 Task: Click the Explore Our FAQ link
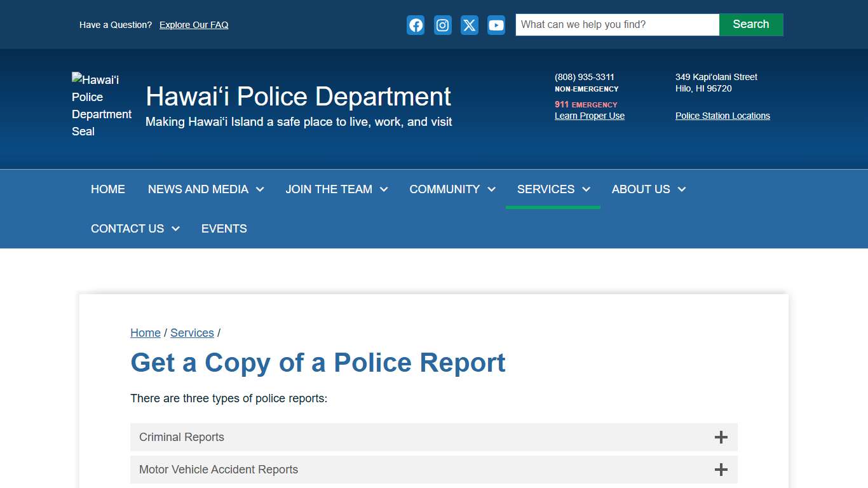193,25
